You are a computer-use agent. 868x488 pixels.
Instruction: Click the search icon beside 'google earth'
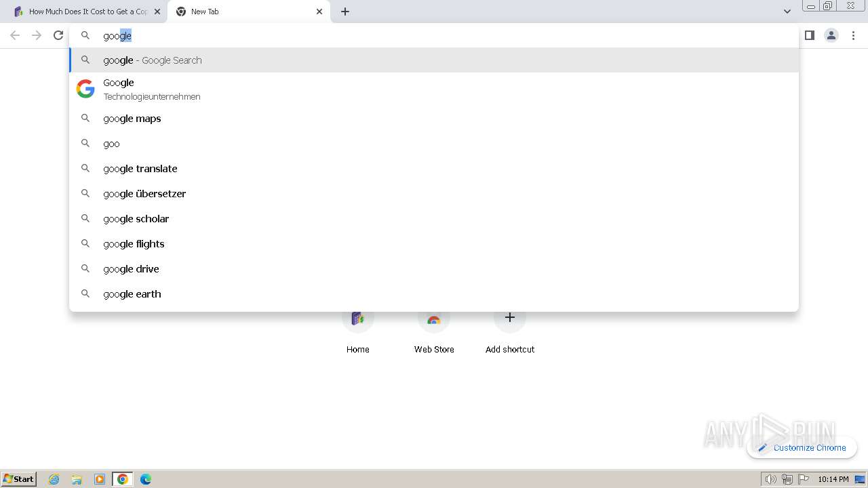point(85,294)
